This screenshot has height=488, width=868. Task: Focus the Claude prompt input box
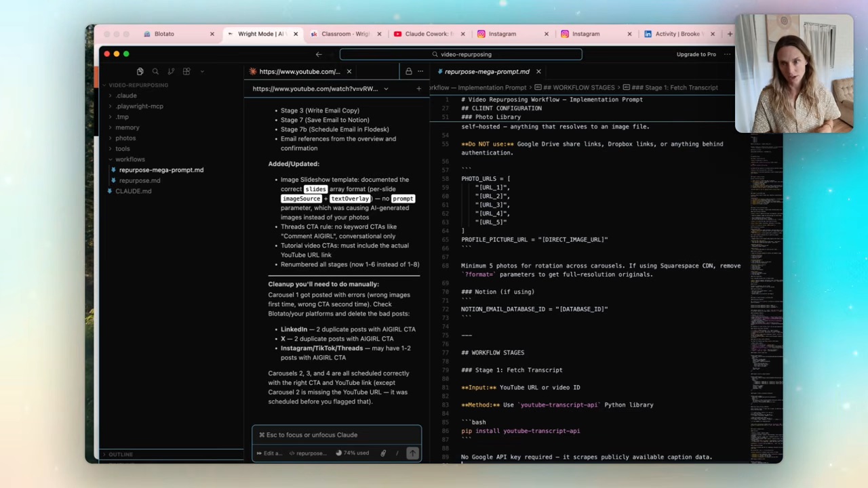click(x=336, y=434)
